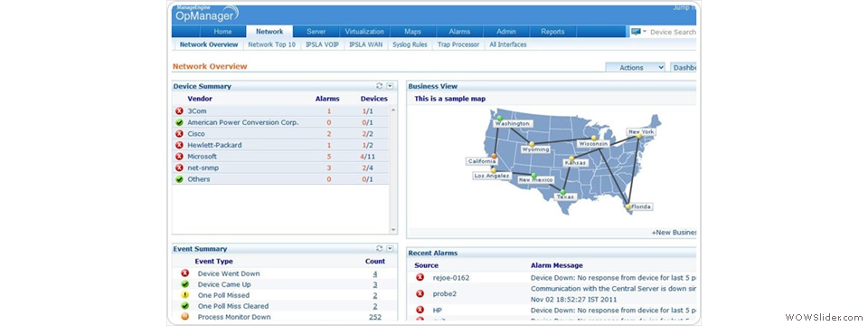Open Trap Processor sub-menu
This screenshot has width=868, height=326.
tap(458, 45)
